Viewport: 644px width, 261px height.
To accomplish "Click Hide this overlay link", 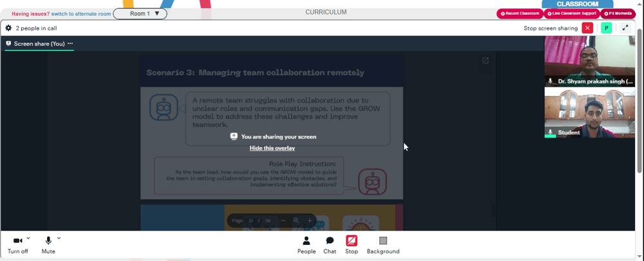I will tap(272, 148).
